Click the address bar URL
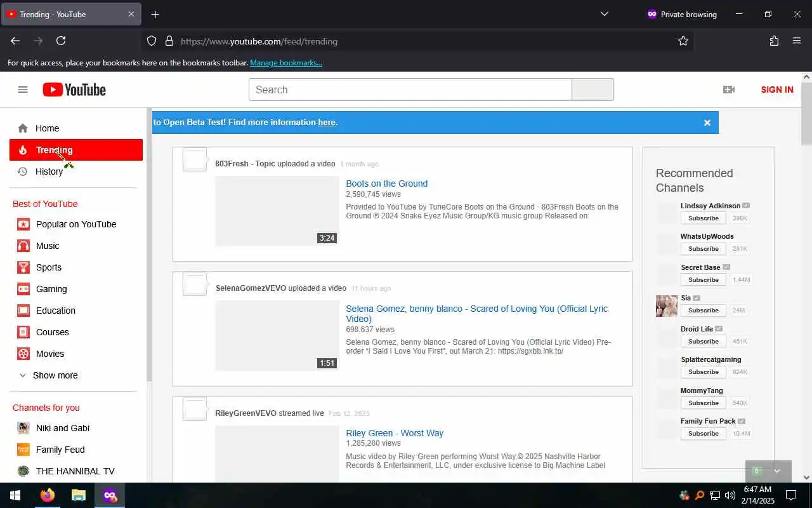 click(259, 41)
